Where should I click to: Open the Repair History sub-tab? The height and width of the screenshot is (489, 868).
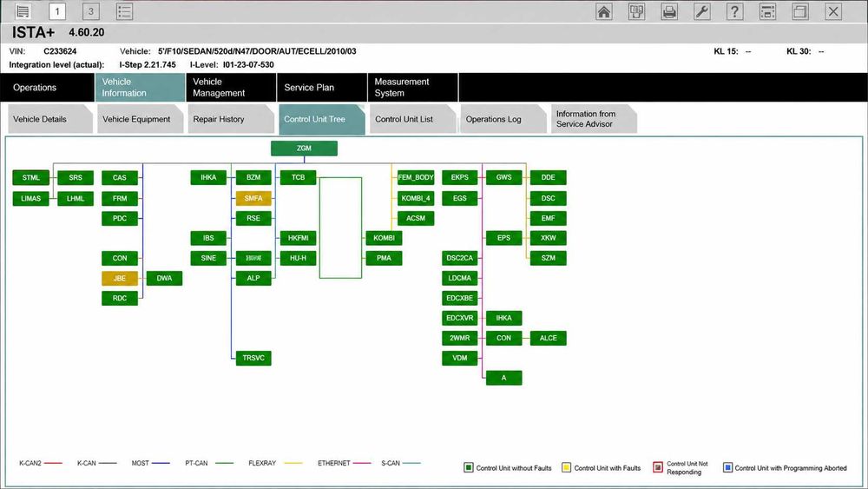point(231,119)
